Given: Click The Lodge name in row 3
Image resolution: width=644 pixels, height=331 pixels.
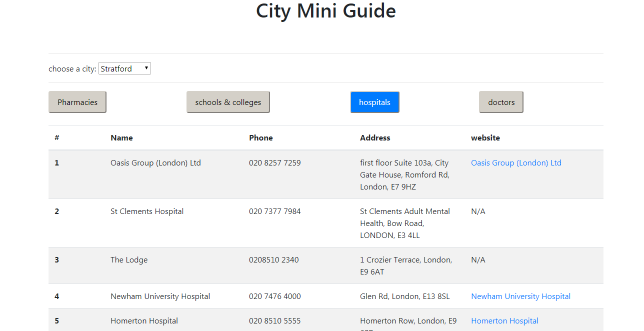Looking at the screenshot, I should 129,260.
